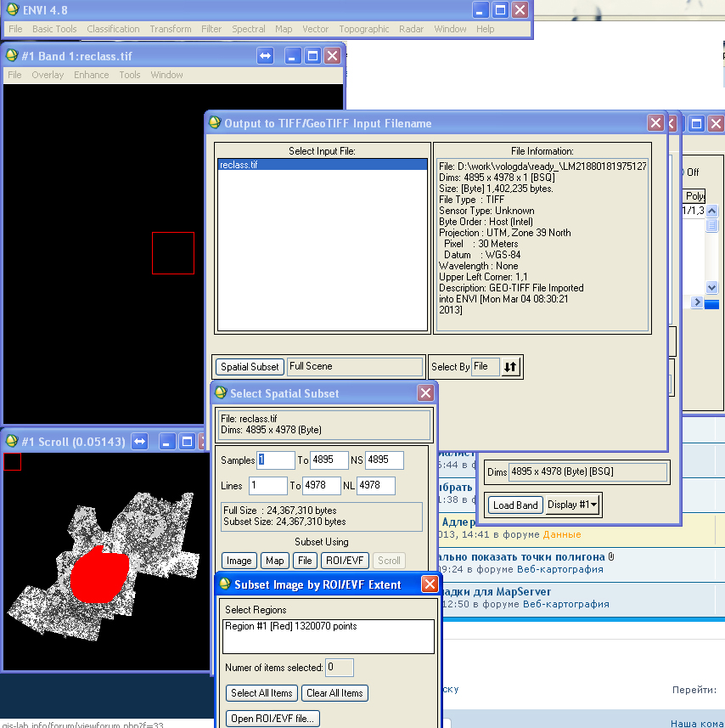Maximize the #1 Scroll window
The width and height of the screenshot is (725, 728).
tap(187, 441)
